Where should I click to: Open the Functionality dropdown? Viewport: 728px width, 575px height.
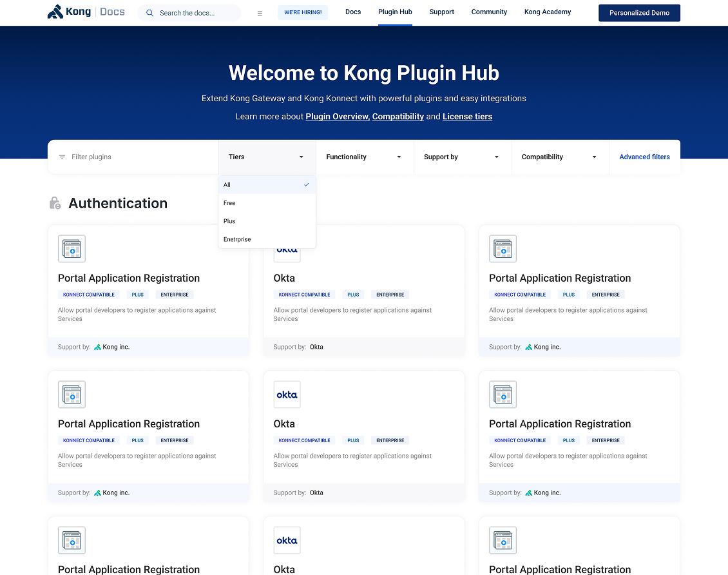click(x=365, y=157)
